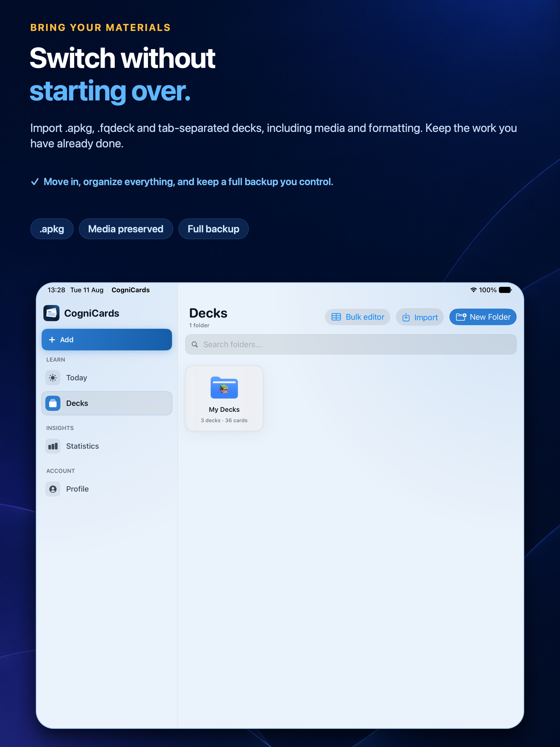
Task: Click the '3 decks · 36 cards' label
Action: [x=224, y=420]
